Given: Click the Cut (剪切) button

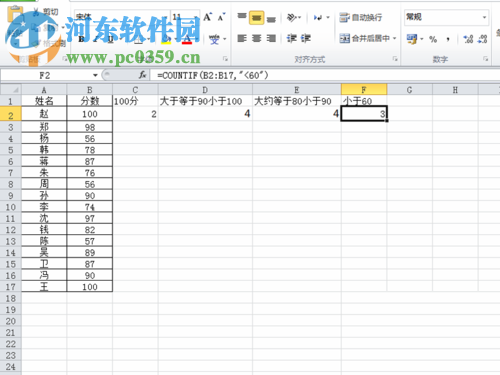Looking at the screenshot, I should [x=46, y=12].
